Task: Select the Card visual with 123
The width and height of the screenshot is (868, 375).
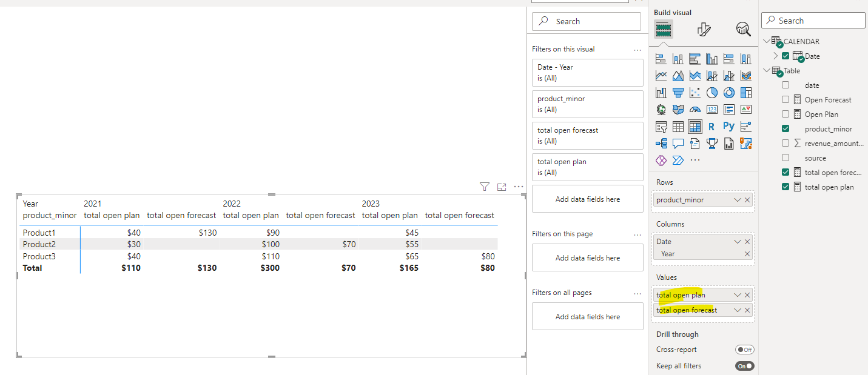Action: click(712, 110)
